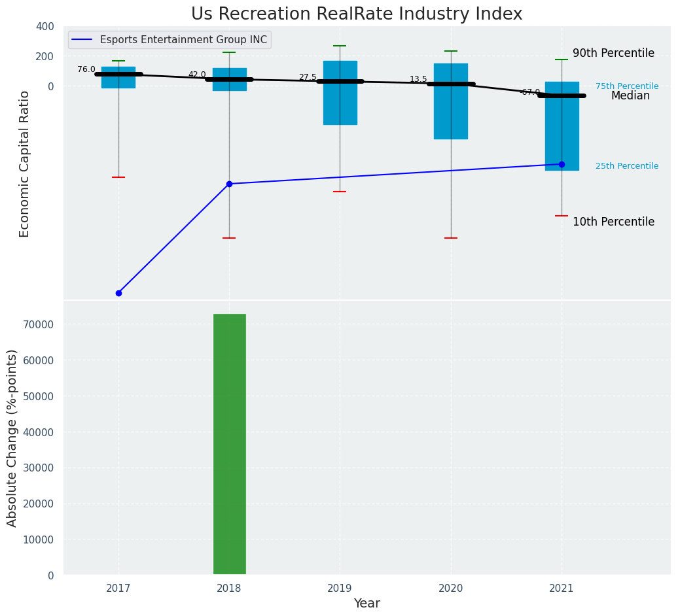Click the Economic Capital Ratio axis label
This screenshot has width=678, height=616.
coord(25,163)
